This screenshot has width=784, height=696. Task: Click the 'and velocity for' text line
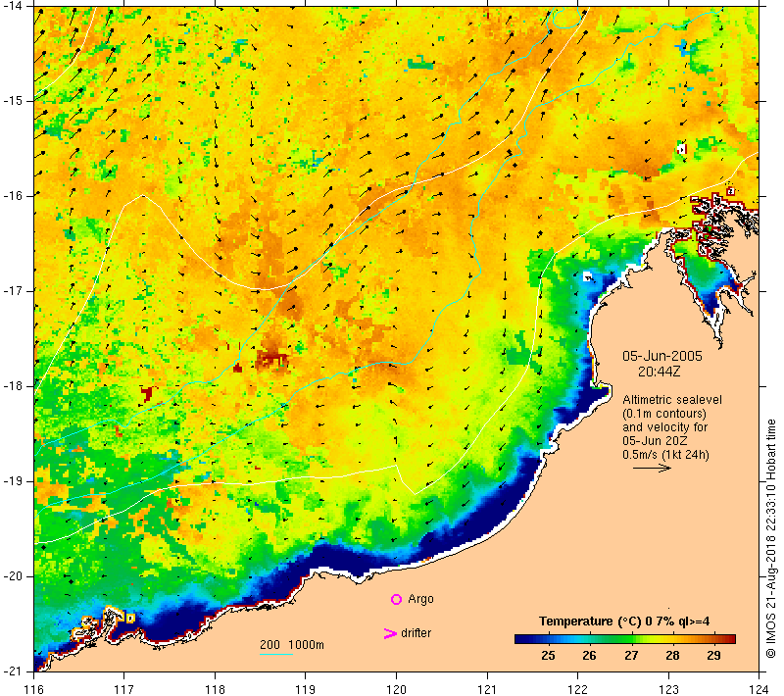665,427
